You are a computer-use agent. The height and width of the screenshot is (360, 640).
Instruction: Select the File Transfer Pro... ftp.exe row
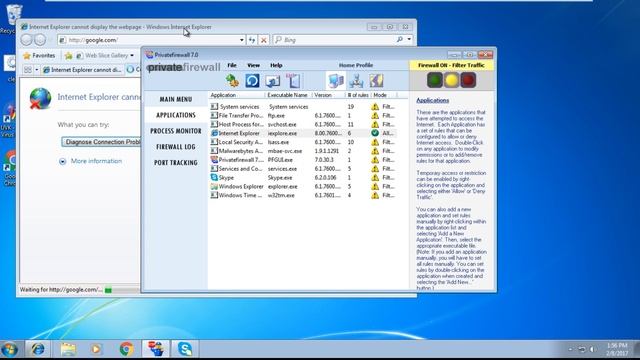(303, 116)
